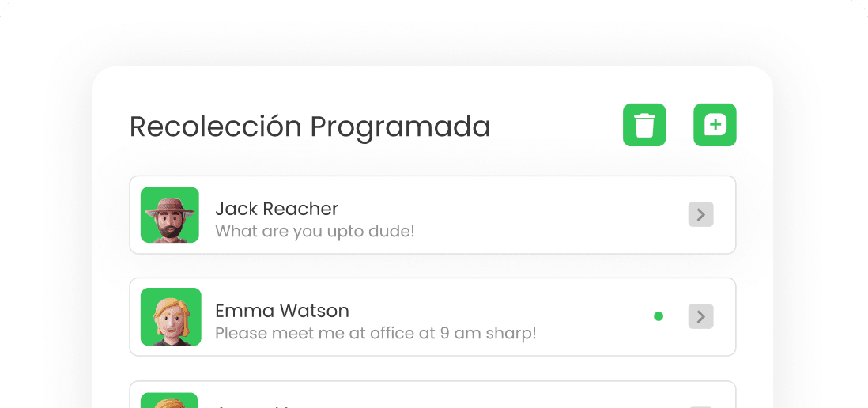Click the Recolección Programada heading
This screenshot has width=868, height=408.
coord(310,127)
